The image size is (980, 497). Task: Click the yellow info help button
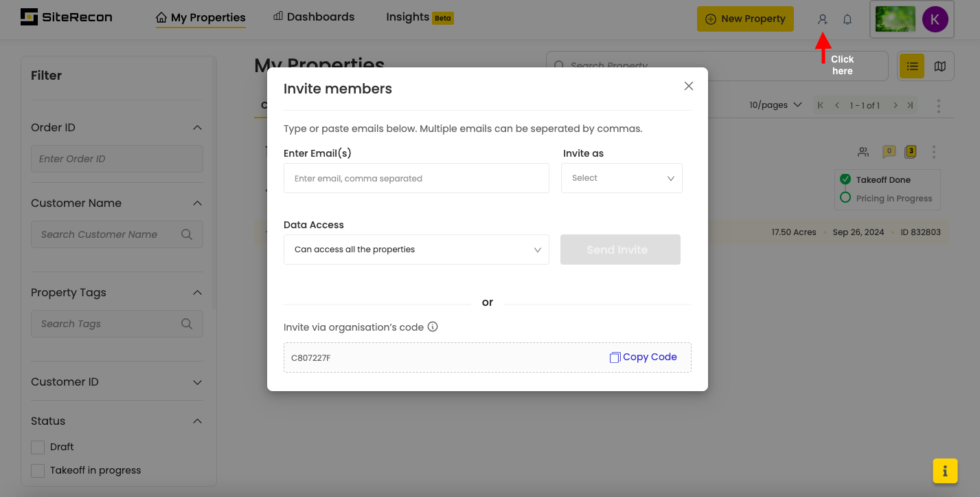(x=945, y=471)
